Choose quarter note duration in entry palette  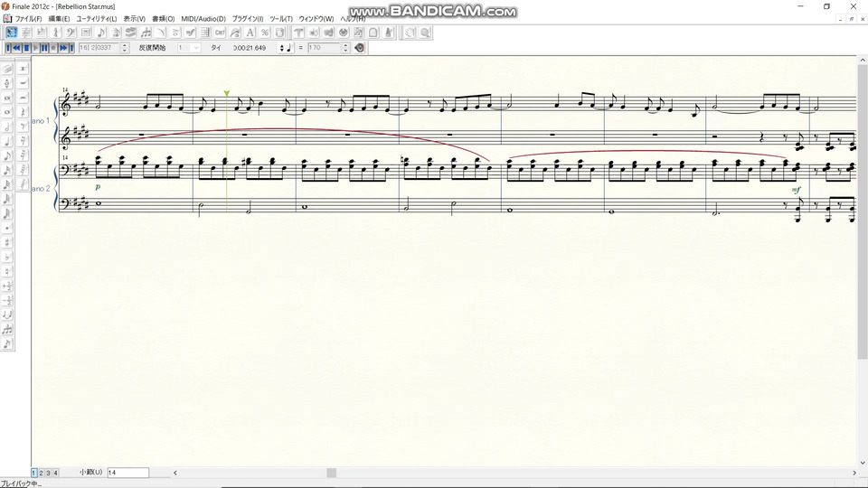(x=7, y=141)
